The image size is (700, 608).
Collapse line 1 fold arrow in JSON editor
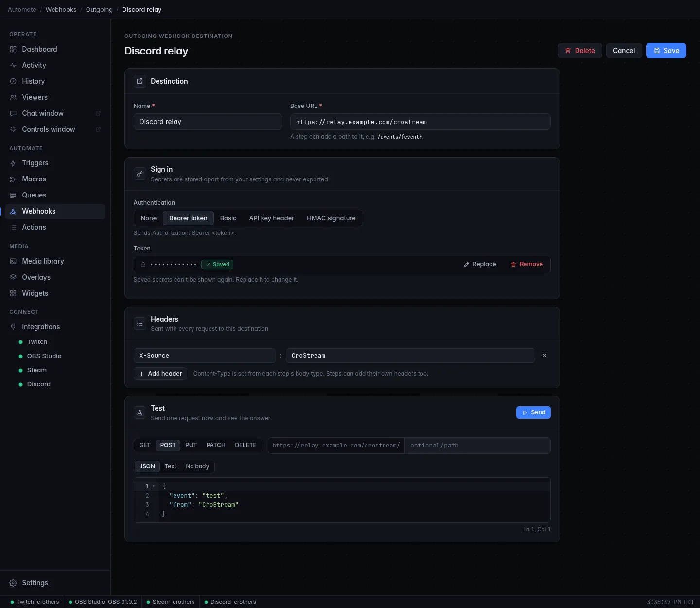154,486
